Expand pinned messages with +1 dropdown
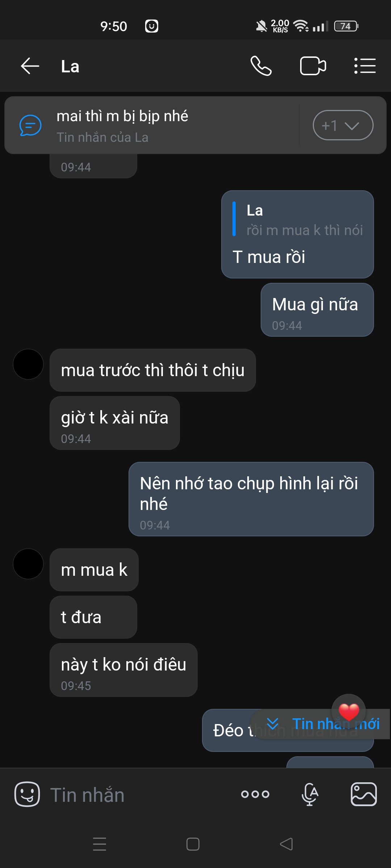391x868 pixels. (343, 125)
